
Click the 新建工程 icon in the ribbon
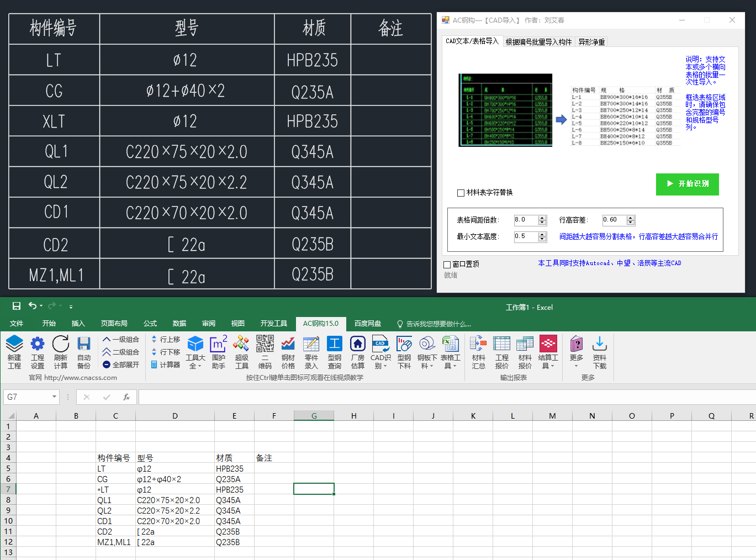(x=14, y=344)
